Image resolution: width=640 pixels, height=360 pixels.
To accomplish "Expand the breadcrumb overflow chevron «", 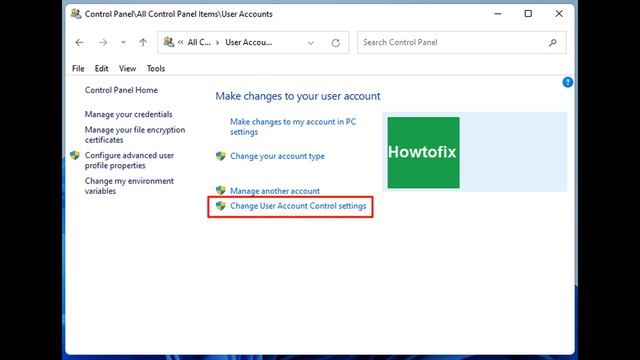I will [x=180, y=42].
